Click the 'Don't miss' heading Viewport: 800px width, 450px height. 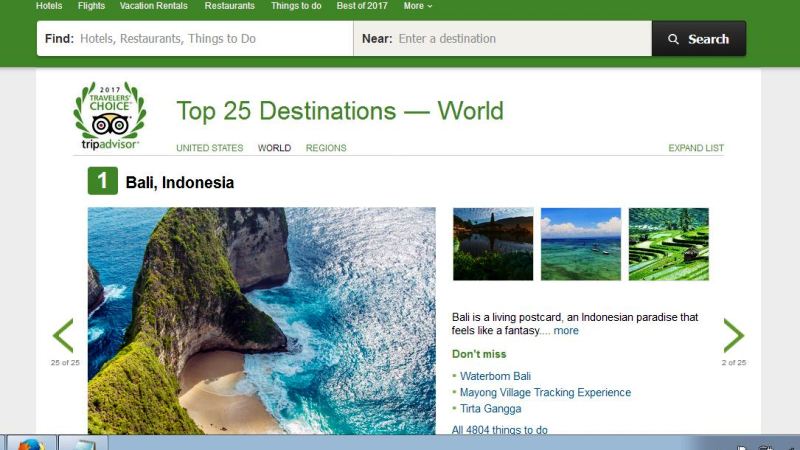coord(479,354)
